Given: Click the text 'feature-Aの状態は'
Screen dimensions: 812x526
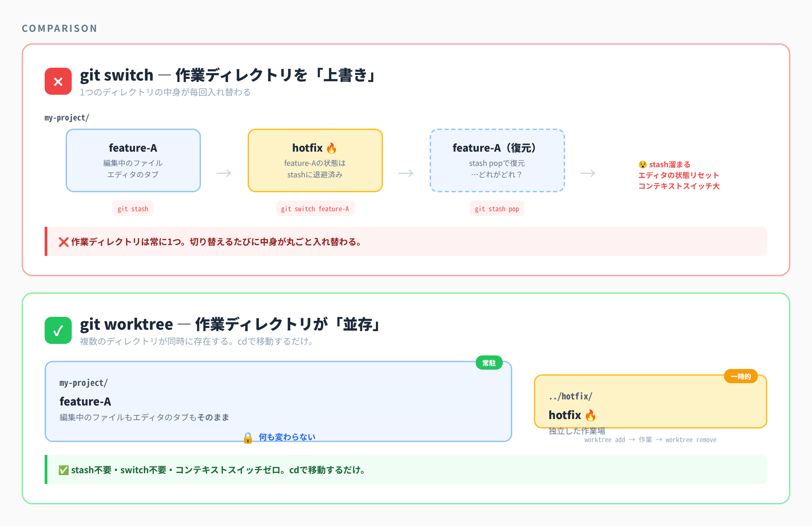Looking at the screenshot, I should coord(315,163).
